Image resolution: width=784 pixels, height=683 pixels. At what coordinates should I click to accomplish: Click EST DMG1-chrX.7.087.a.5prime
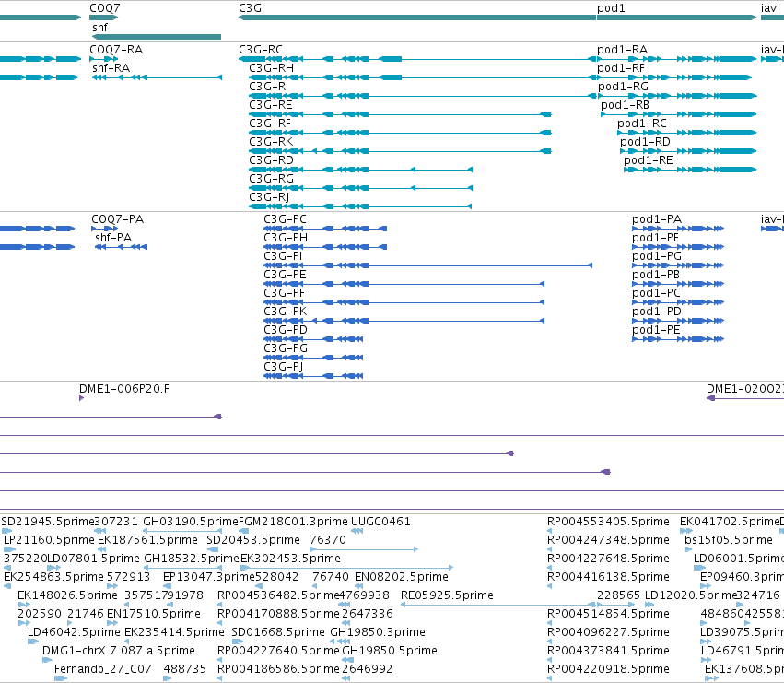point(119,651)
